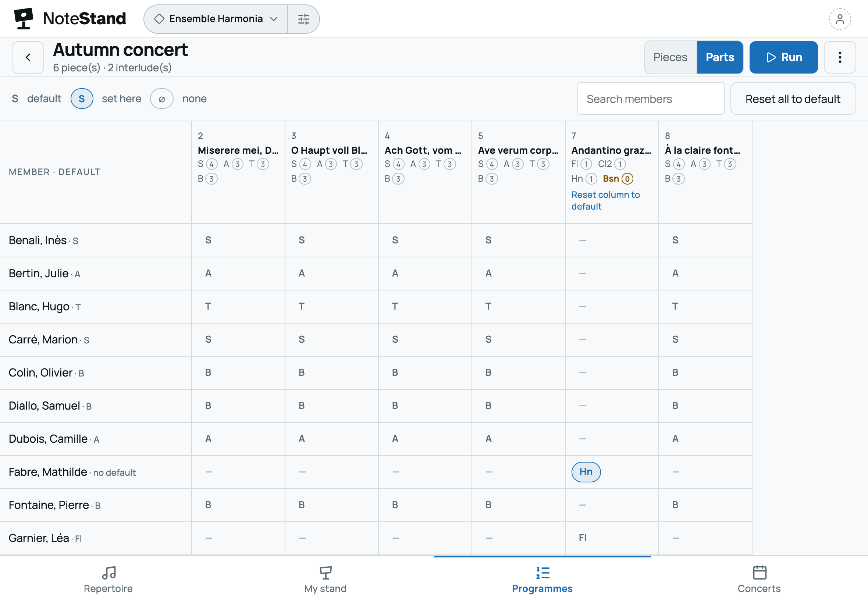Switch view to Parts
This screenshot has height=603, width=868.
[720, 57]
